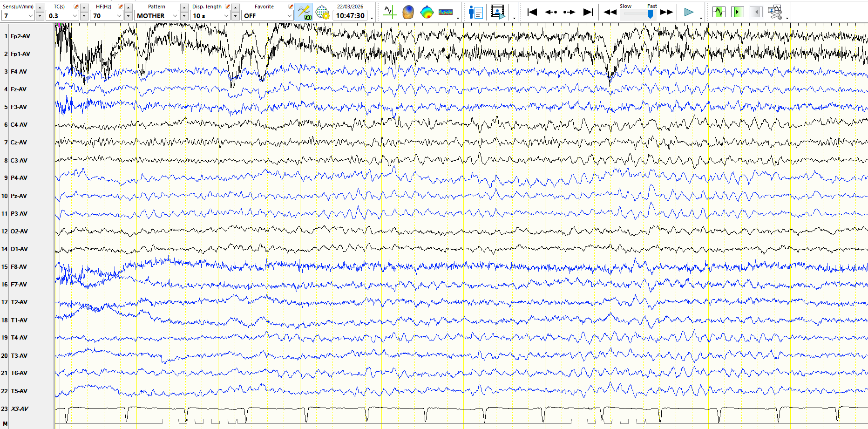Select the F4-AV channel label
The height and width of the screenshot is (429, 868).
pyautogui.click(x=19, y=72)
